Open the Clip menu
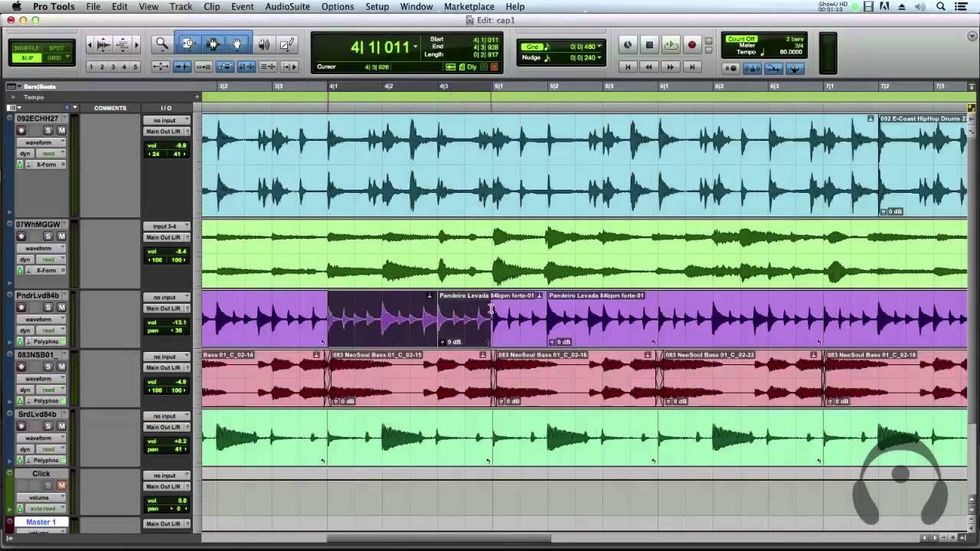Viewport: 980px width, 551px height. [x=212, y=7]
